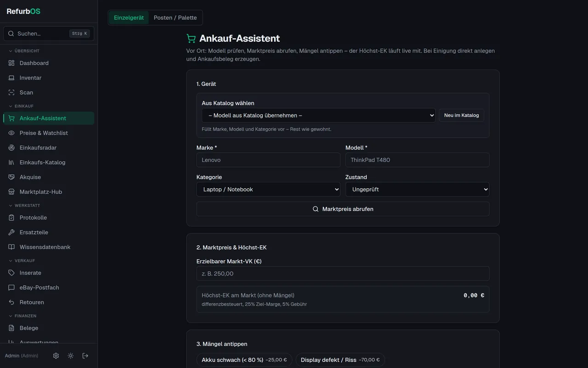Toggle the 'Akku schwach (< 80 %)' defect chip

pos(244,360)
